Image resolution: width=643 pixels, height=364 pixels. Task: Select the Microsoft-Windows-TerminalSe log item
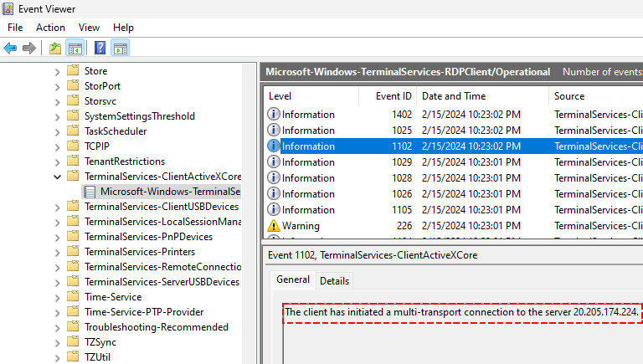click(x=170, y=192)
